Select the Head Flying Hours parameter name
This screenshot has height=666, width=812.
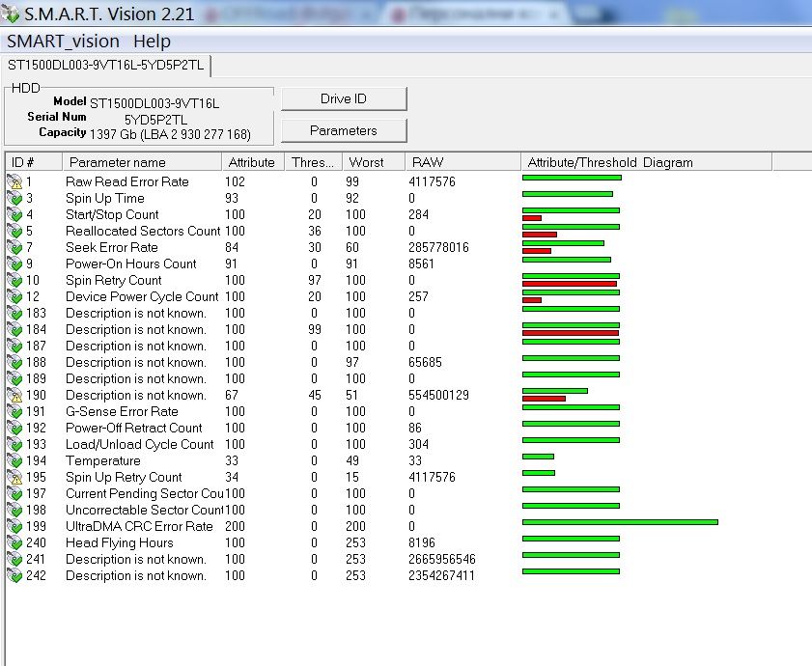pyautogui.click(x=119, y=542)
